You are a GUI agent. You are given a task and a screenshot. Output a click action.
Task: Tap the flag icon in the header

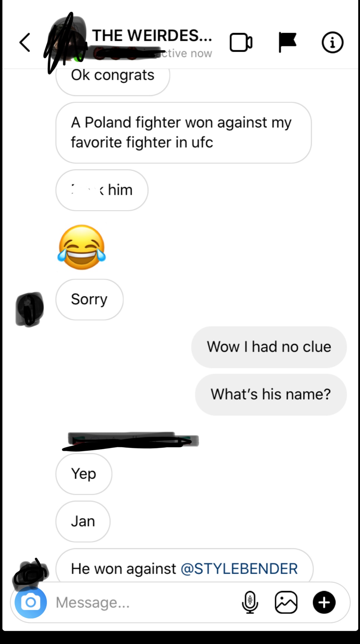tap(287, 42)
